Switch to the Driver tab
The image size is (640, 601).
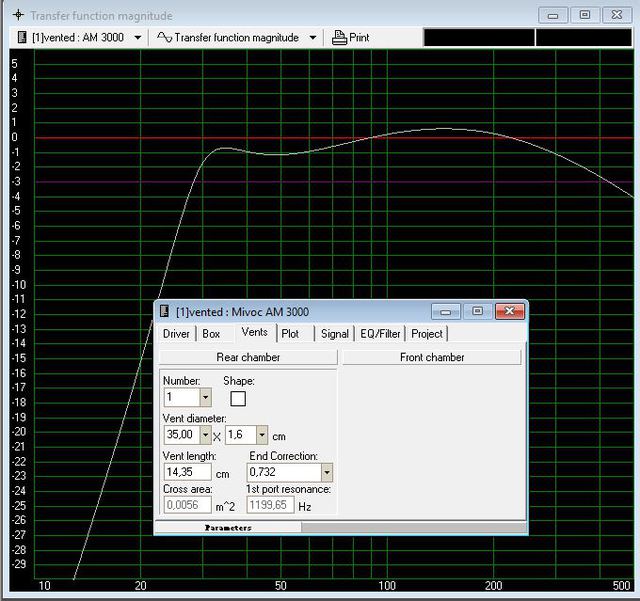pos(176,334)
